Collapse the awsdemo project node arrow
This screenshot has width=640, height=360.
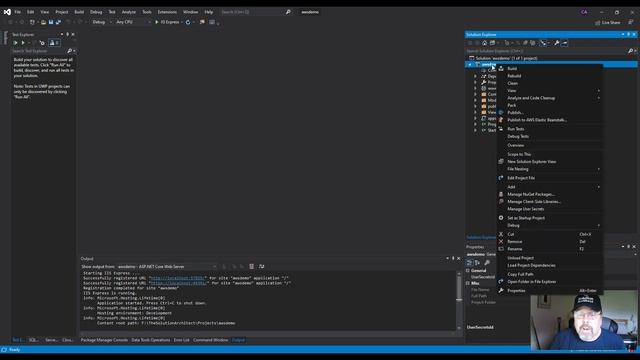coord(470,64)
